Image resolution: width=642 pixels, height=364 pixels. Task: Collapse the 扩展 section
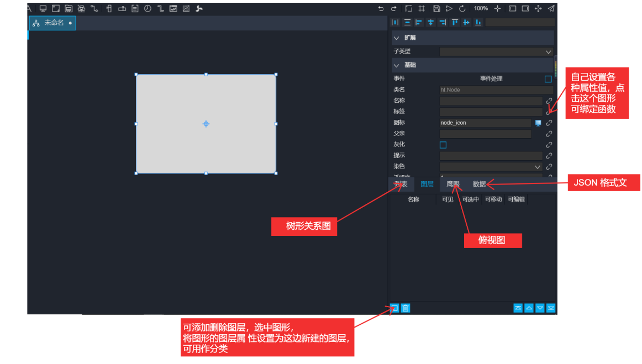(396, 38)
